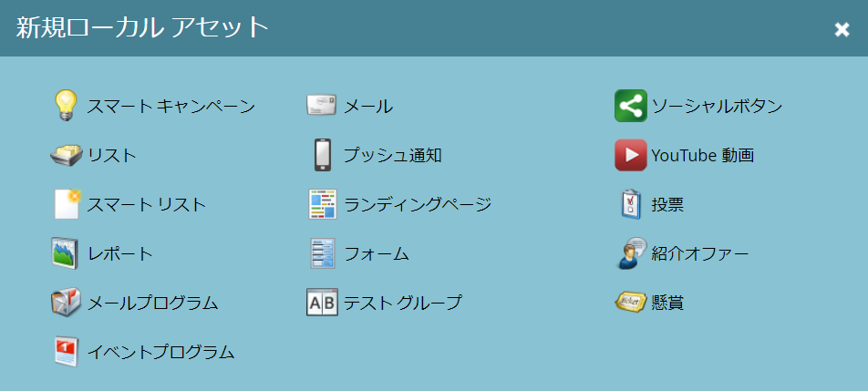Pick the ランディングページ label

[x=418, y=205]
